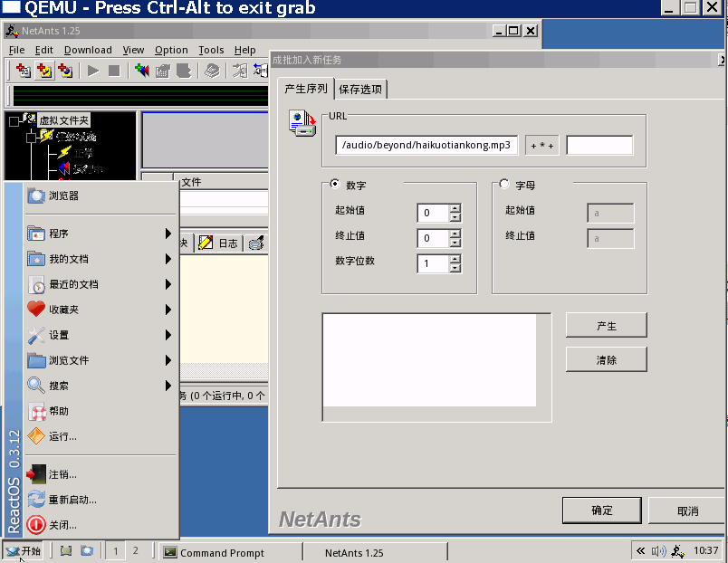Image resolution: width=728 pixels, height=563 pixels.
Task: Click the add batch jobs toolbar icon
Action: 44,71
